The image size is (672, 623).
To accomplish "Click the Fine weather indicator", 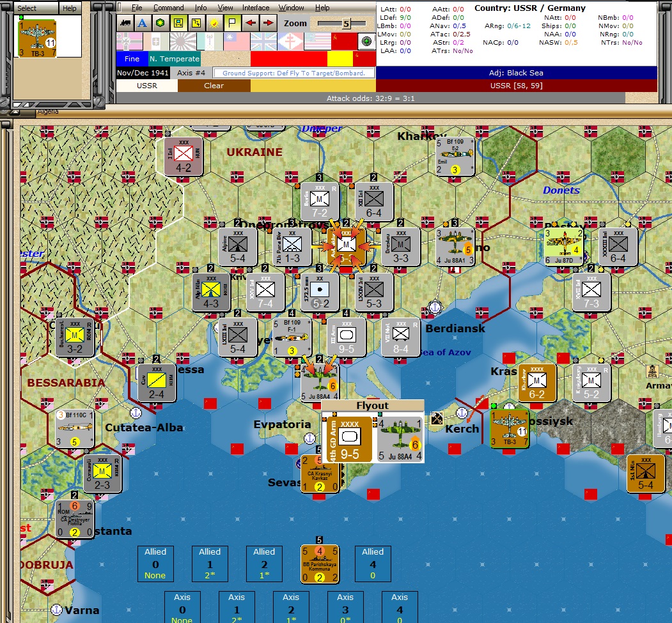I will 132,59.
